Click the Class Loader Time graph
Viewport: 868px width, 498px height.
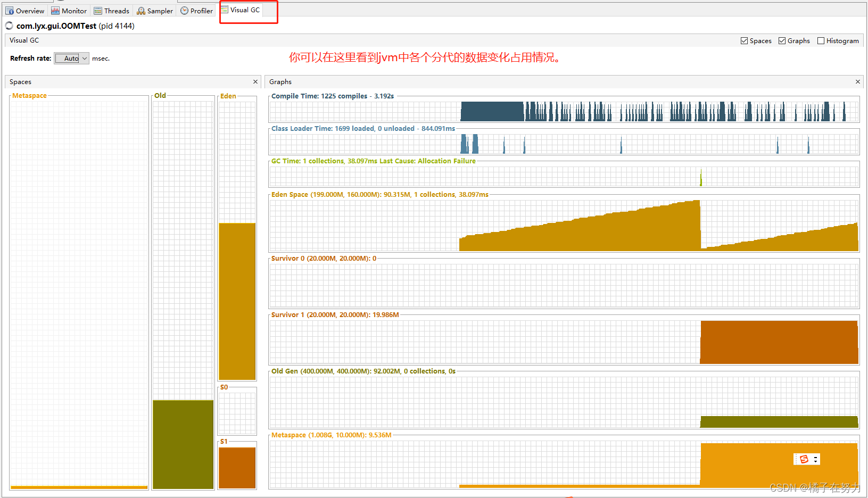564,144
